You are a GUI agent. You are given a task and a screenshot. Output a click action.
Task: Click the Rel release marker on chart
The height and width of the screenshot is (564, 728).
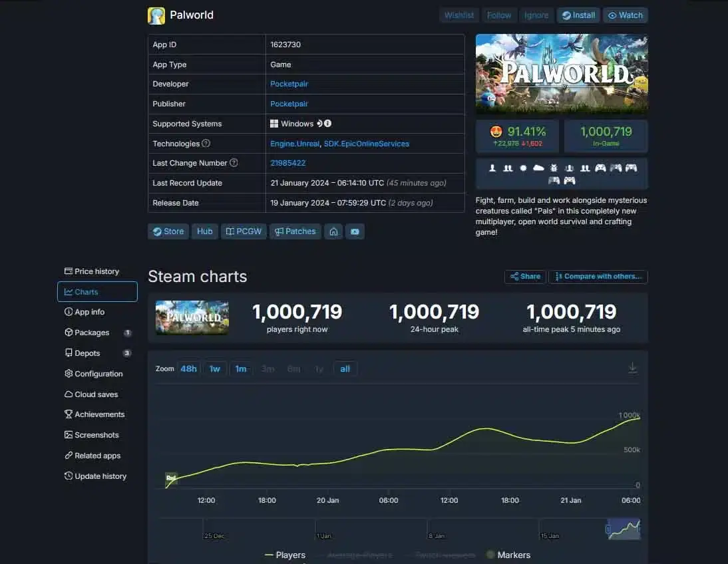[x=171, y=477]
